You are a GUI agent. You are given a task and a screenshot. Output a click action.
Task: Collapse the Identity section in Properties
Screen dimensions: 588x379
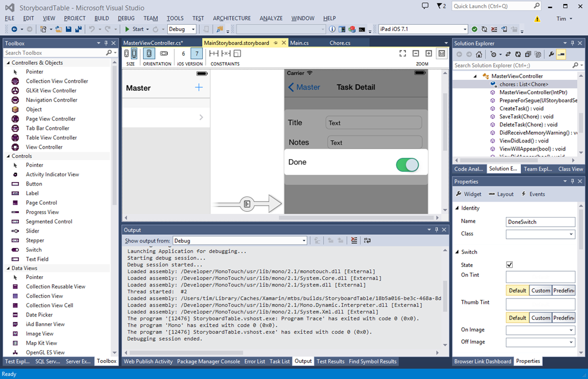(457, 208)
